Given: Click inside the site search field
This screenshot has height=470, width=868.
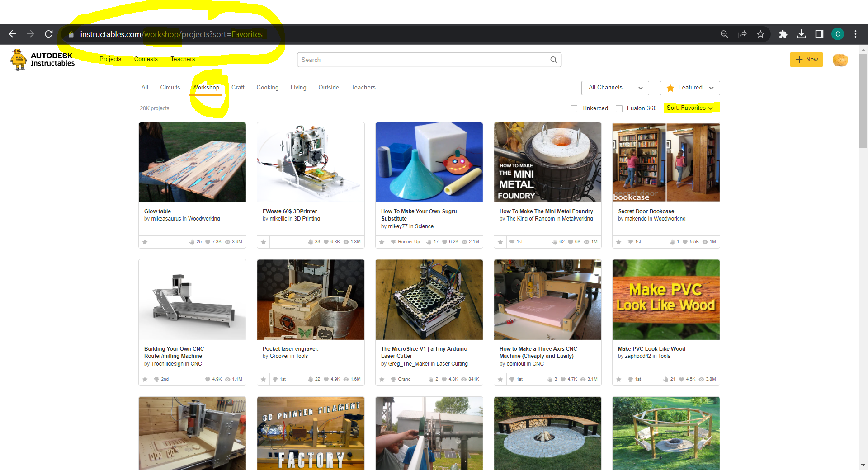Looking at the screenshot, I should point(407,60).
